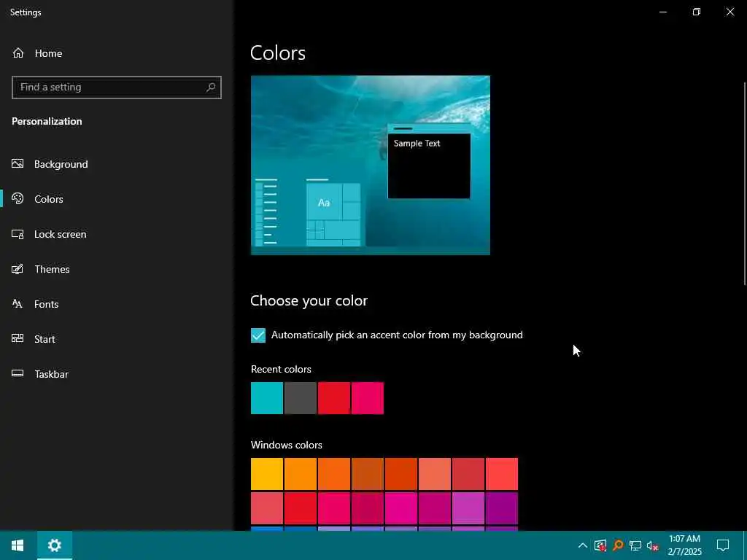The image size is (747, 560).
Task: Click the Show desktop strip at taskbar end
Action: (745, 545)
